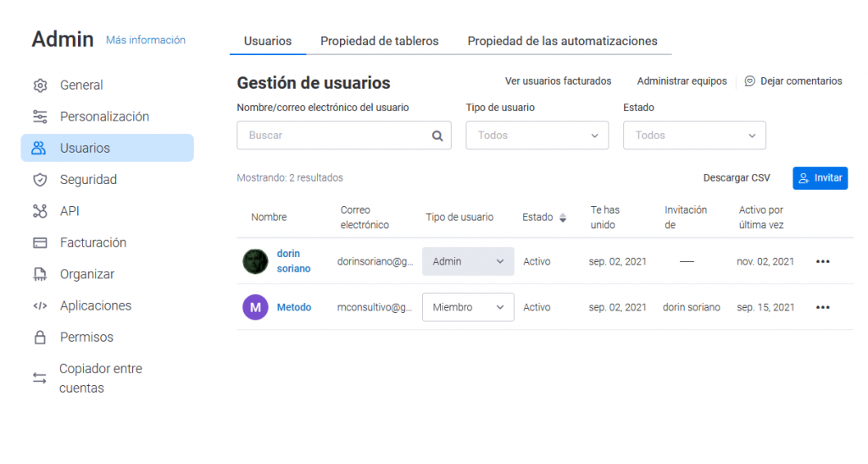Image resolution: width=868 pixels, height=464 pixels.
Task: Click into the Buscar user search field
Action: click(335, 136)
